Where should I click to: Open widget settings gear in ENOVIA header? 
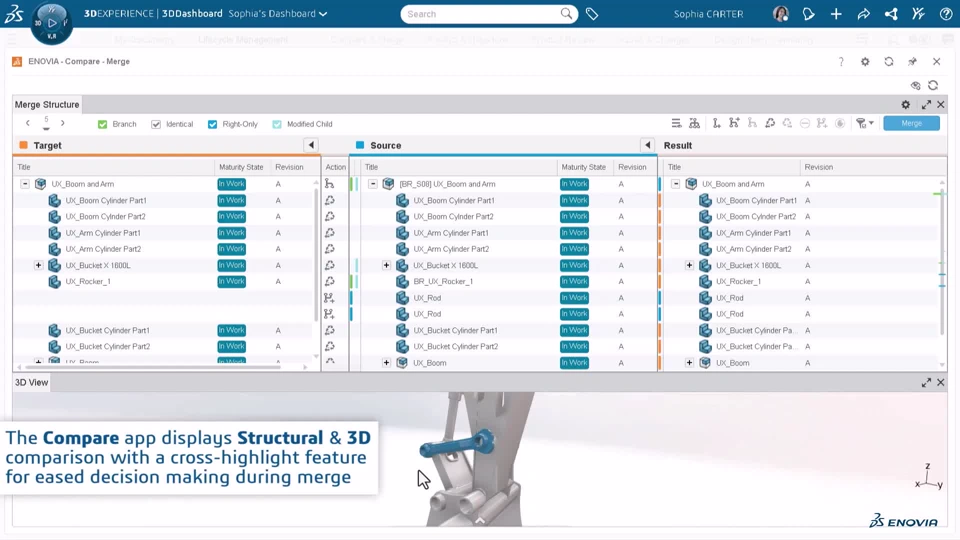[865, 61]
